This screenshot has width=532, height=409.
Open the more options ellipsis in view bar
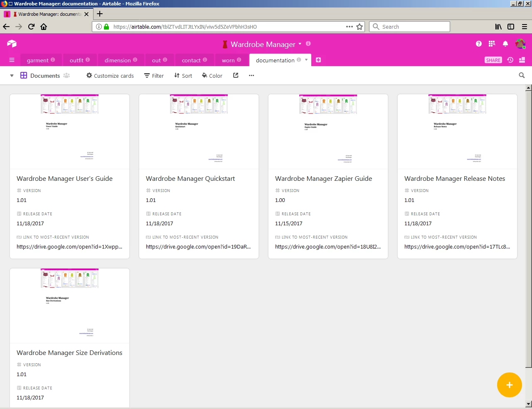(251, 76)
